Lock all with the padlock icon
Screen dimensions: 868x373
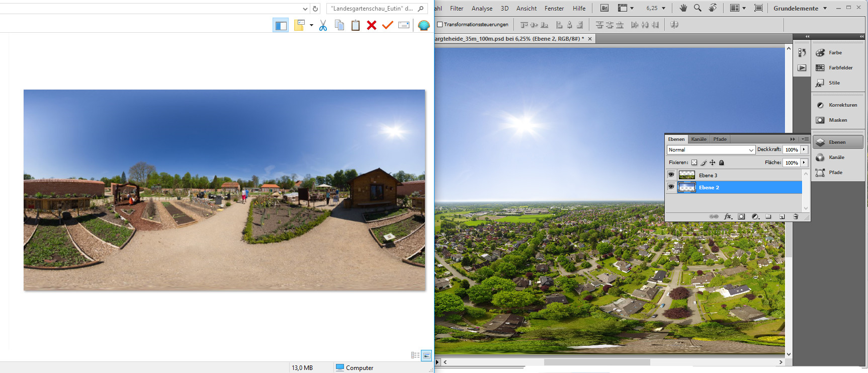[x=722, y=163]
